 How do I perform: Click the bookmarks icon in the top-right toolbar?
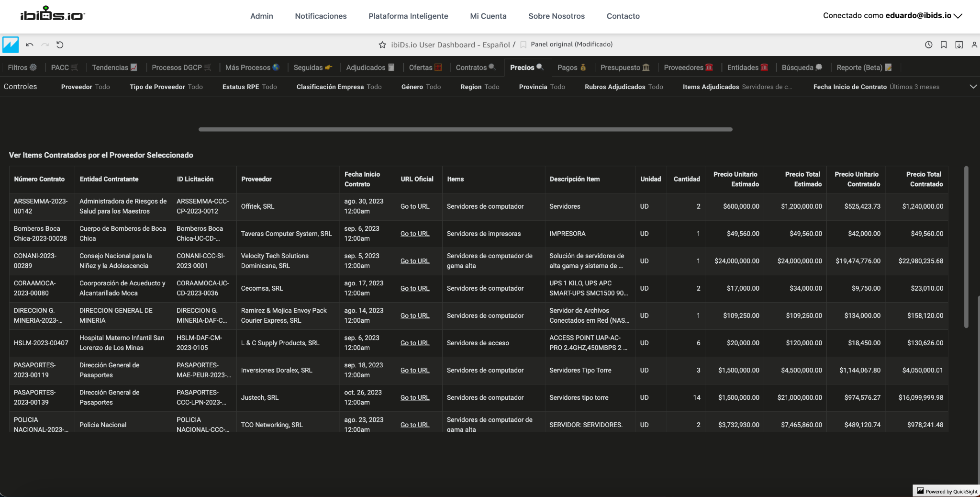(x=944, y=45)
